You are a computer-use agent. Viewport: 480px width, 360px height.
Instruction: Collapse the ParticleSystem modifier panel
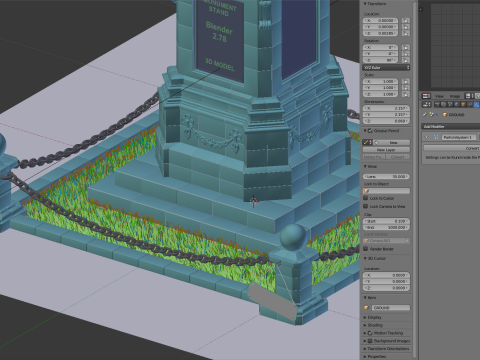[x=426, y=137]
